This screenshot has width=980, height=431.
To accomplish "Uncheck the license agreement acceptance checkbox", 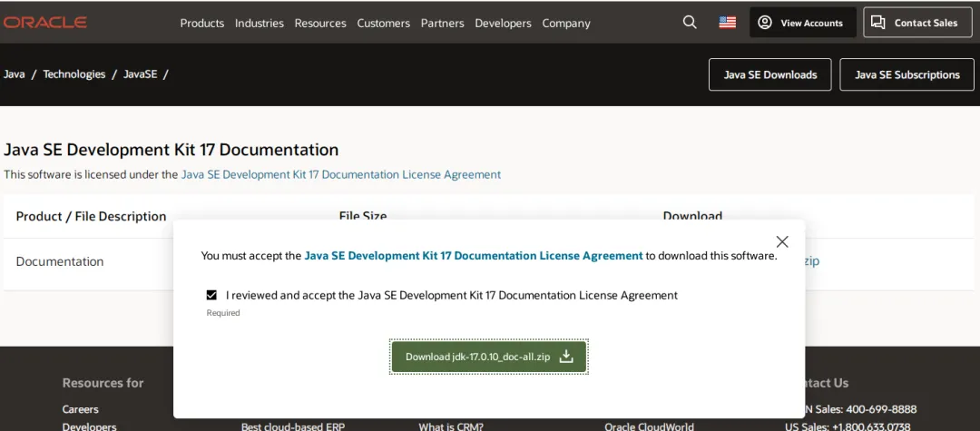I will 211,295.
